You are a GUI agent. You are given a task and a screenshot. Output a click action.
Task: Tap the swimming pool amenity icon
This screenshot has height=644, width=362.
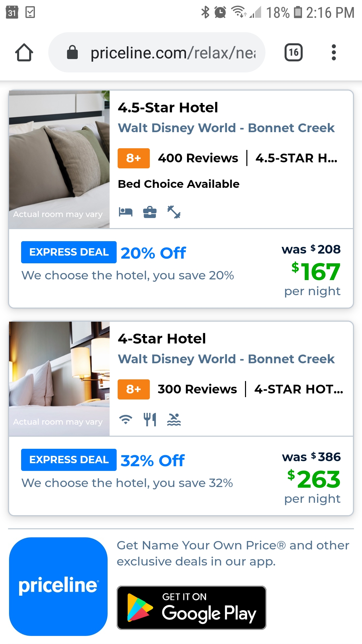click(x=174, y=420)
